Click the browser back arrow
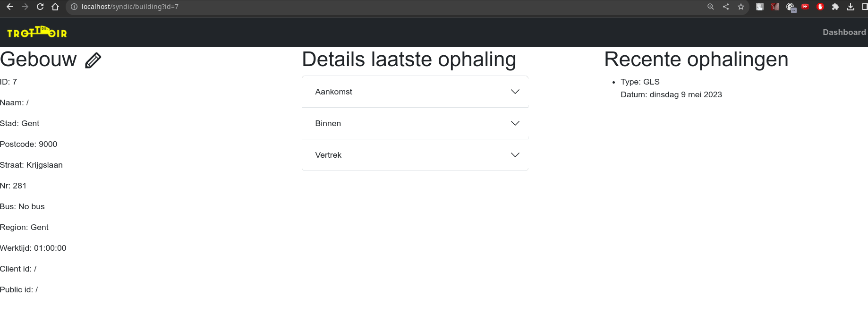The height and width of the screenshot is (315, 868). 10,7
